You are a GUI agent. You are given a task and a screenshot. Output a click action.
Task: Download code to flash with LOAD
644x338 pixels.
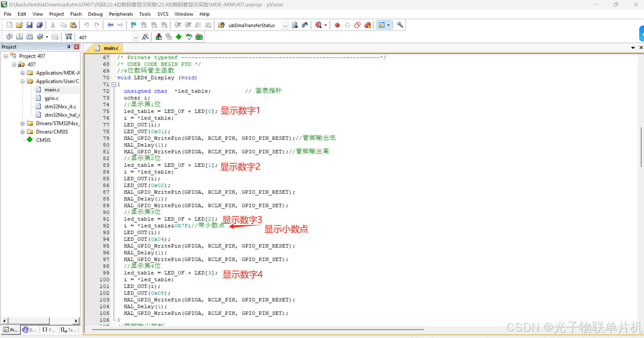[x=69, y=37]
